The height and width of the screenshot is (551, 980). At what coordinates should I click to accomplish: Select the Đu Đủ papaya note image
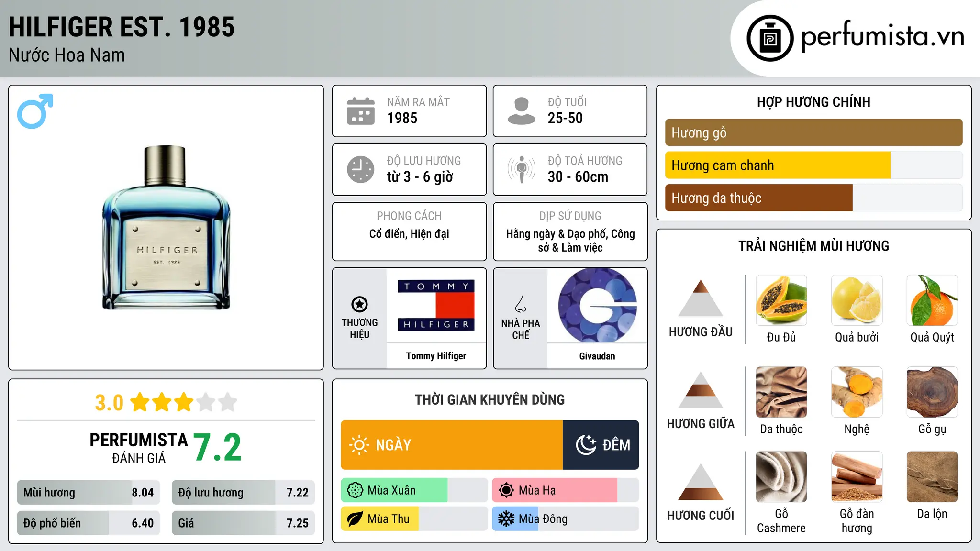point(781,300)
